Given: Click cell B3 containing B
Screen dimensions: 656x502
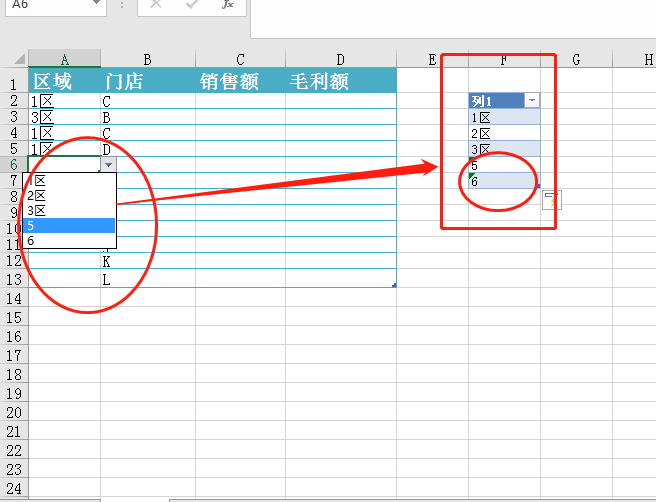Looking at the screenshot, I should pyautogui.click(x=148, y=117).
